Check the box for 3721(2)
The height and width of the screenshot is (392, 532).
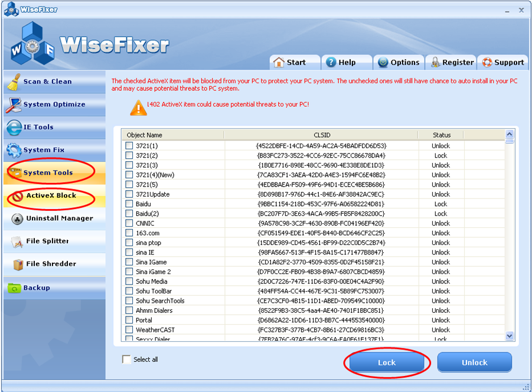tap(129, 156)
